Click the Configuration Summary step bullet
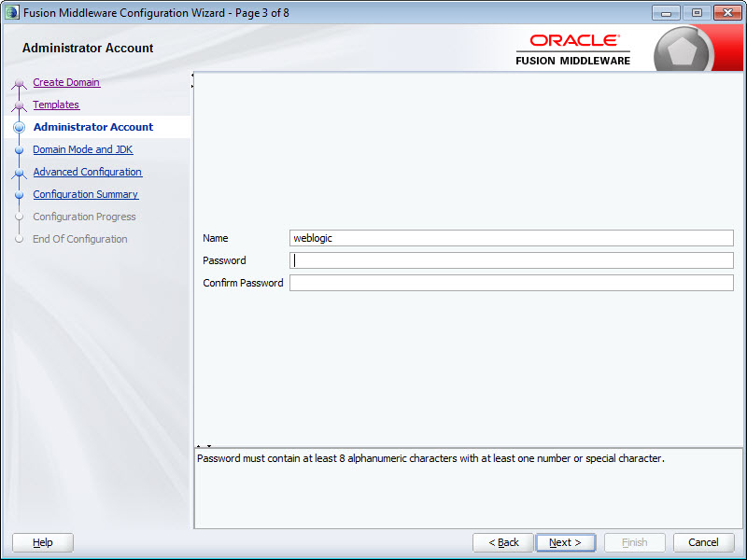Screen dimensions: 747x560 (x=19, y=194)
